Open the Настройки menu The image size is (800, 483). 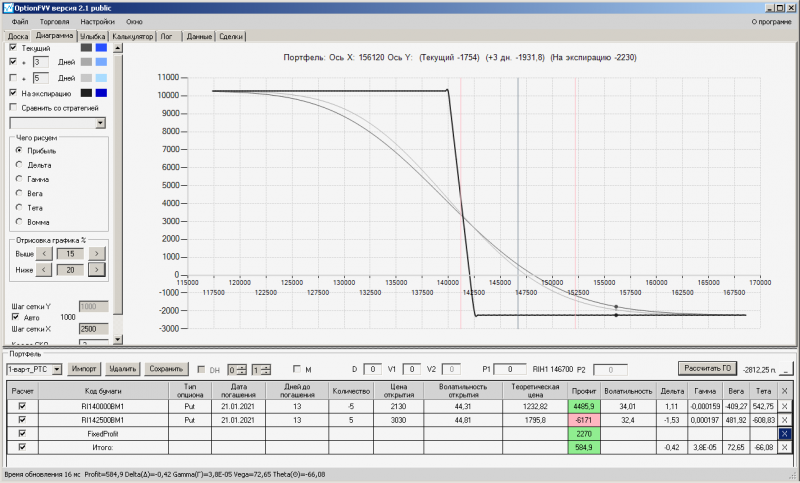click(x=97, y=22)
